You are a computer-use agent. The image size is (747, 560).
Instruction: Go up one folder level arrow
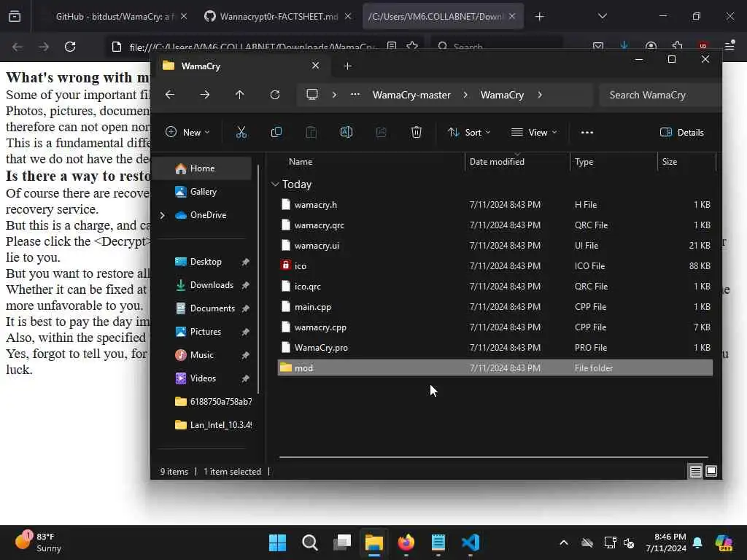(x=239, y=95)
